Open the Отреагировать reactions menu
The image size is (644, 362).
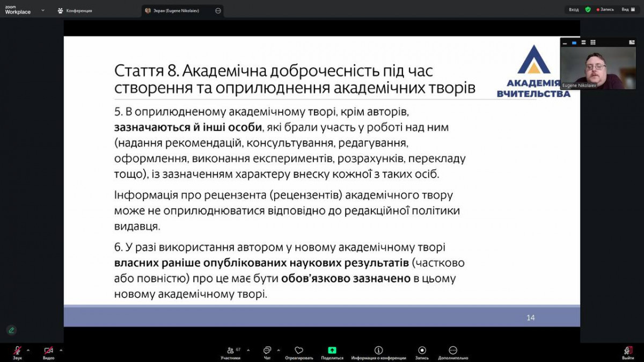[x=299, y=352]
